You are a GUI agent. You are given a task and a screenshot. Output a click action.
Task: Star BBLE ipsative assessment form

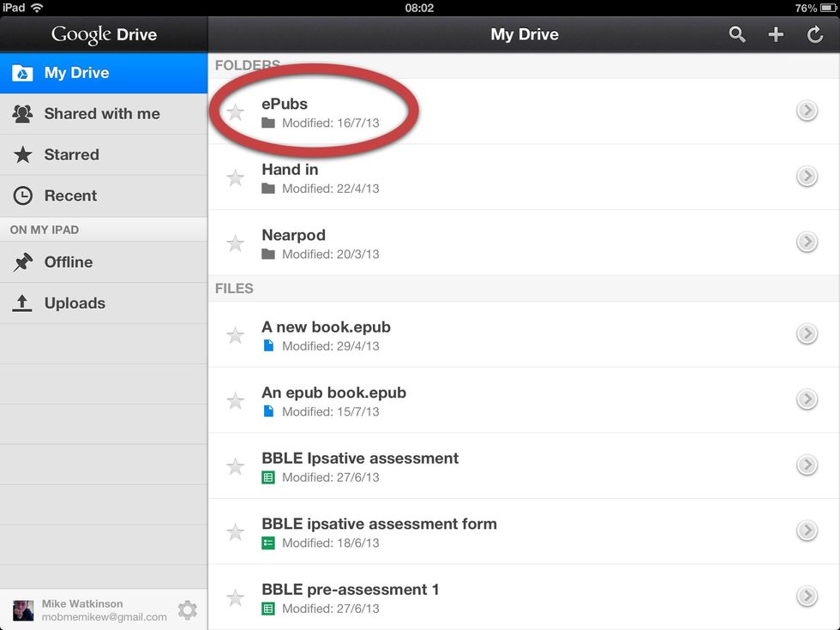[x=235, y=532]
